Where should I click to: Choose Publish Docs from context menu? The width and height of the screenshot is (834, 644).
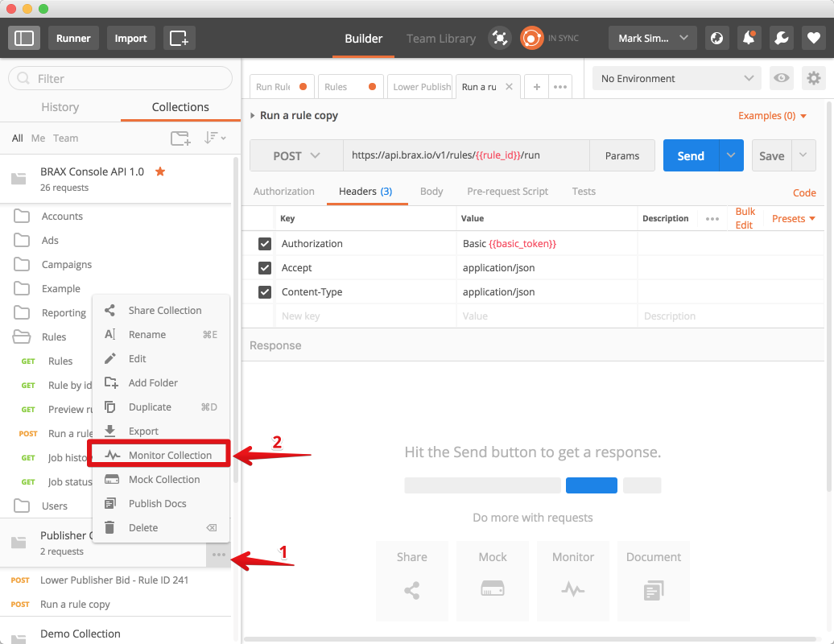(161, 504)
